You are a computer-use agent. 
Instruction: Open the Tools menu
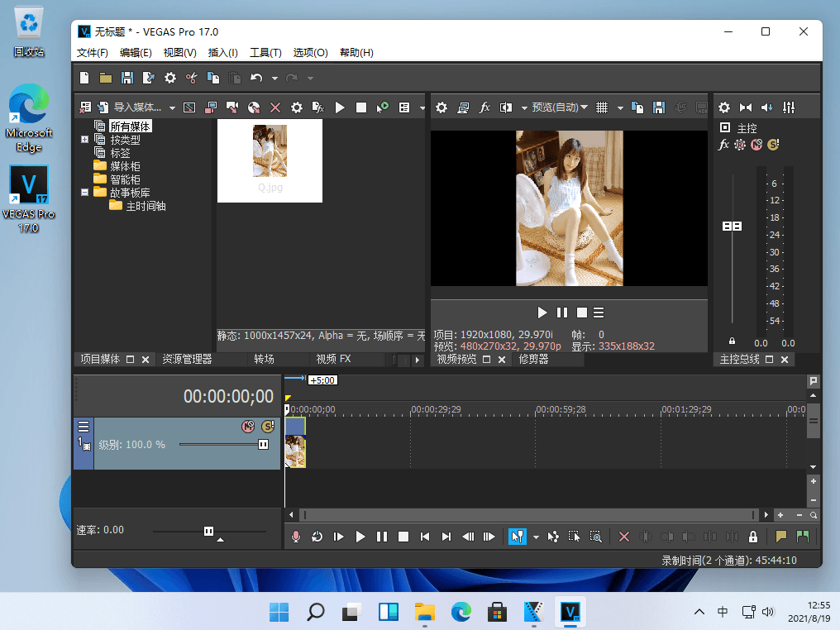pos(265,53)
